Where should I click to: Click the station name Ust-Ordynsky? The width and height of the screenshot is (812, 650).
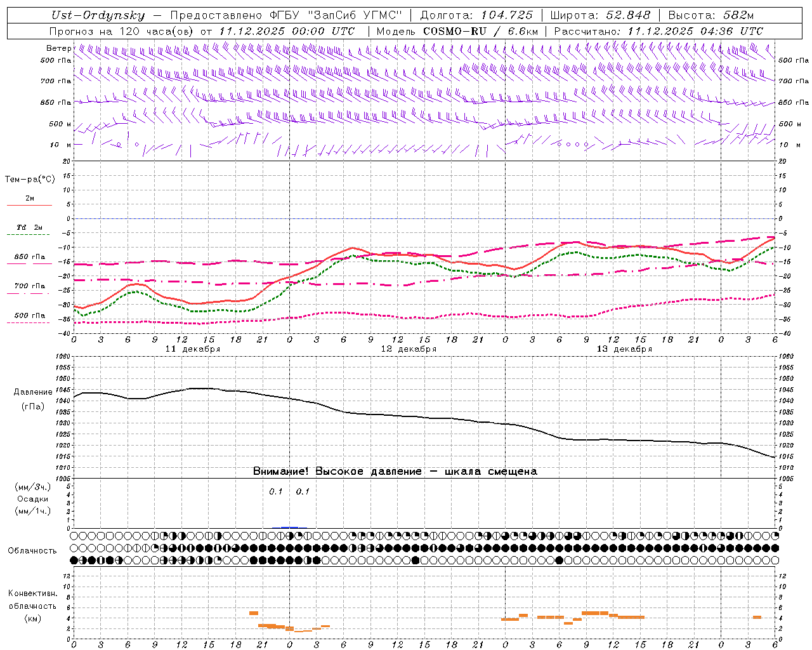[98, 15]
